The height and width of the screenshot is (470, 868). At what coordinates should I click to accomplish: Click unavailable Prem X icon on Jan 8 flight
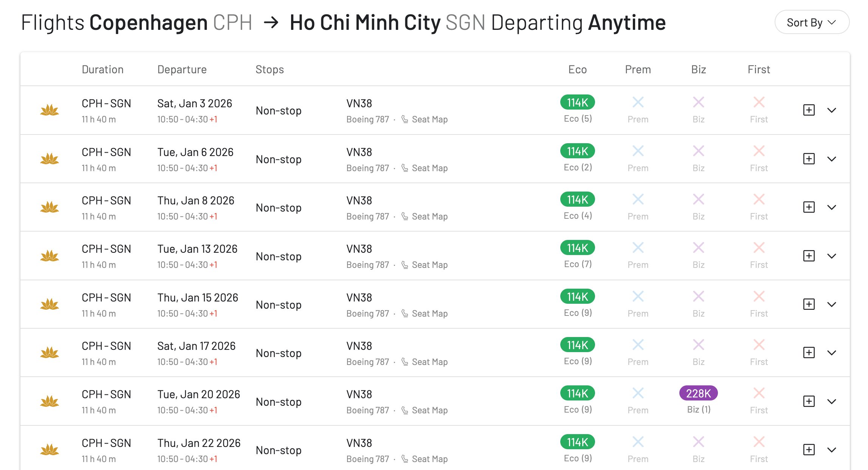click(638, 199)
